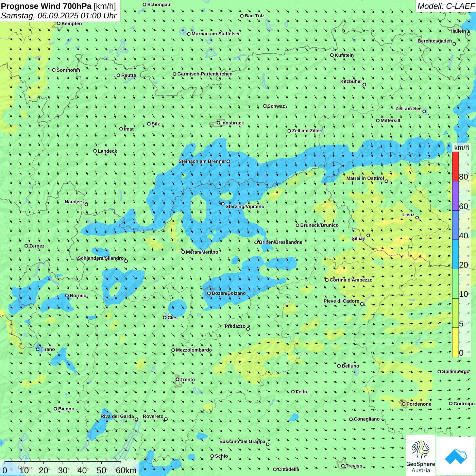Image resolution: width=476 pixels, height=476 pixels.
Task: Click the 'Schlanders/Silandro' label
Action: [x=101, y=258]
